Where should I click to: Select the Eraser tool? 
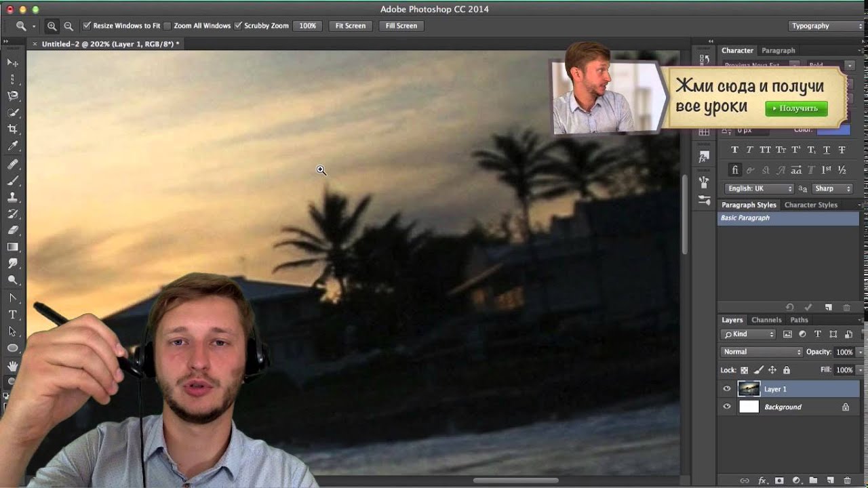(12, 230)
